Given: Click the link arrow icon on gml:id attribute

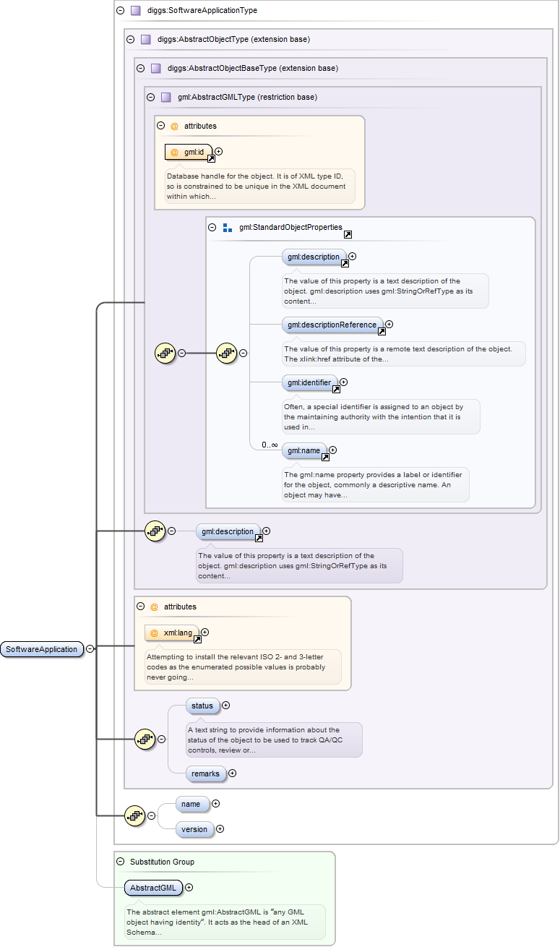Looking at the screenshot, I should click(211, 158).
